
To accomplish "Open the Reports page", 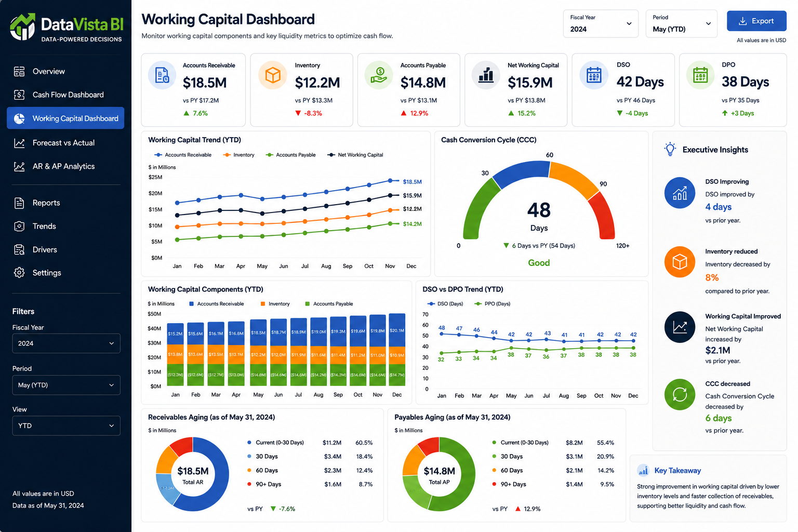I will tap(65, 203).
